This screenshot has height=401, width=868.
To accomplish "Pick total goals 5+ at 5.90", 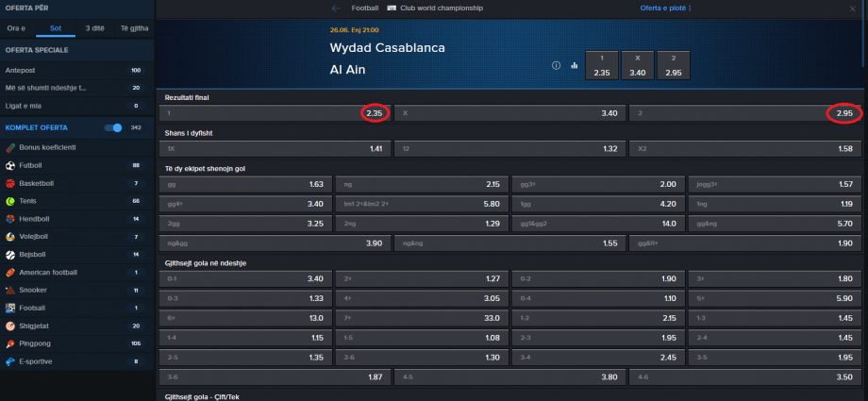I will [775, 298].
